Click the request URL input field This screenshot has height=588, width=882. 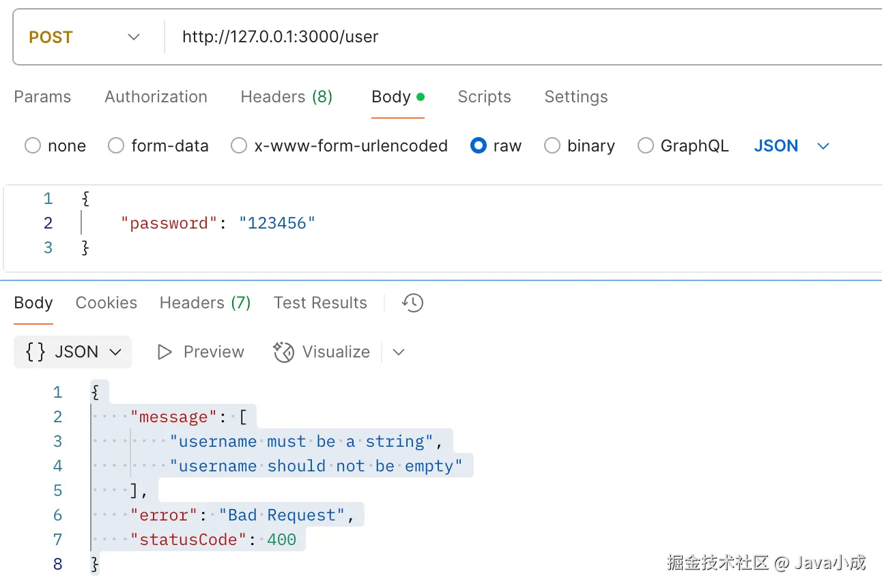(478, 37)
